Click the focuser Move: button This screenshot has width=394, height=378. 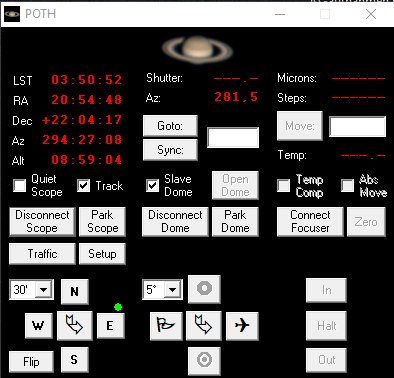(x=300, y=126)
